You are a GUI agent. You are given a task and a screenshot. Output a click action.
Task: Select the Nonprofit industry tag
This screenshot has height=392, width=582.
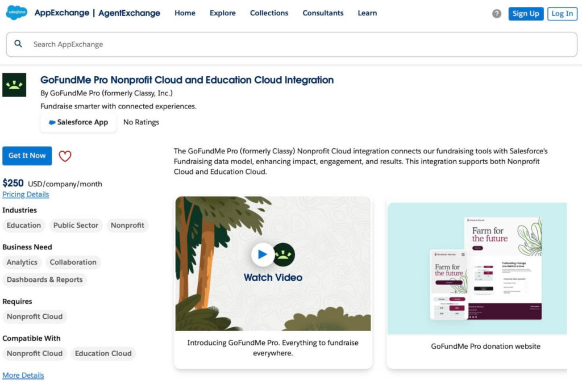coord(127,226)
